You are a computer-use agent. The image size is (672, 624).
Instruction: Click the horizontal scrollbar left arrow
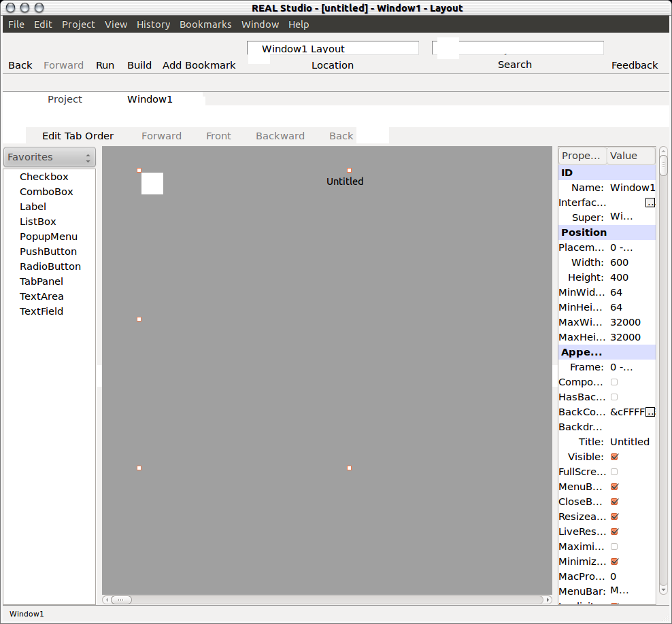pos(107,600)
